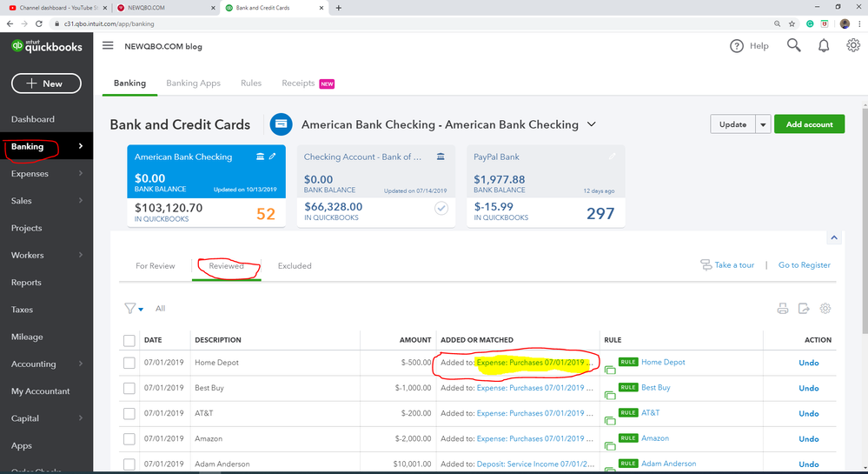
Task: Check the Adam Anderson row checkbox
Action: tap(129, 464)
